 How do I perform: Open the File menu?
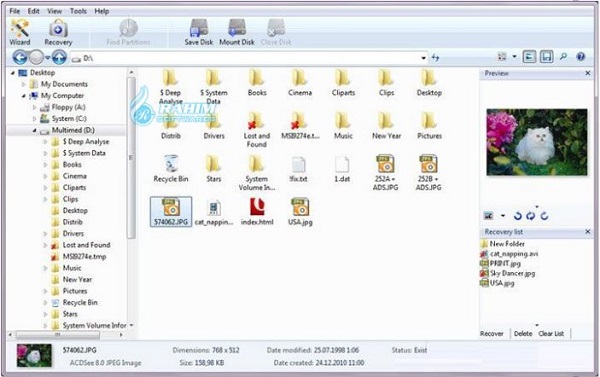15,11
